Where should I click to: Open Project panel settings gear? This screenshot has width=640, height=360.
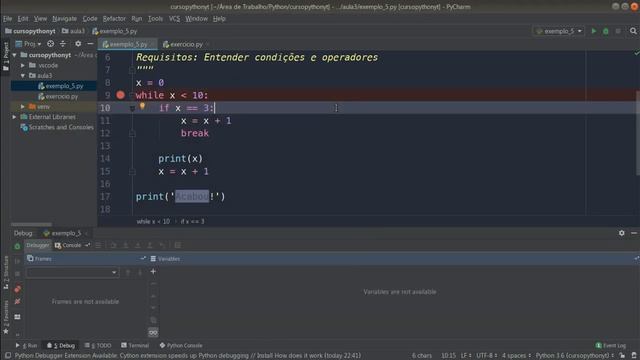(x=78, y=44)
